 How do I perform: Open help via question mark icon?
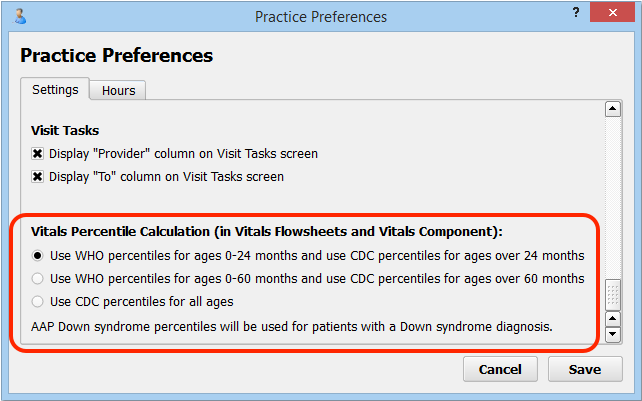(x=576, y=12)
